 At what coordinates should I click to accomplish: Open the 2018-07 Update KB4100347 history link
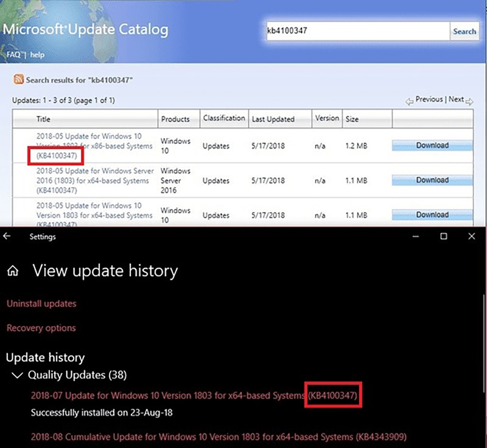click(194, 396)
